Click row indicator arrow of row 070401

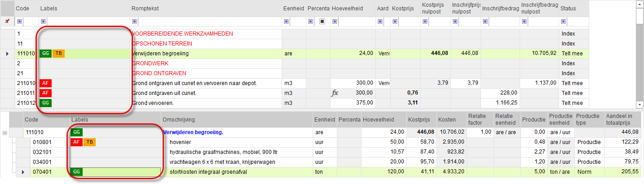tap(23, 172)
